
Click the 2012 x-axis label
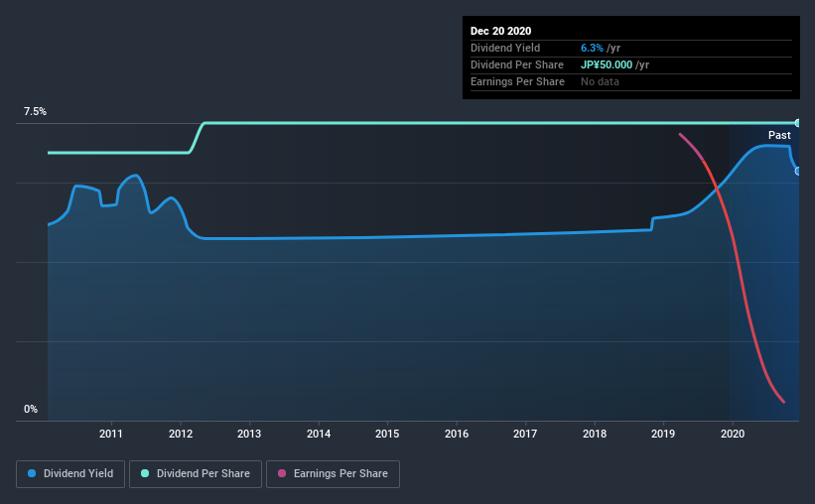(181, 434)
